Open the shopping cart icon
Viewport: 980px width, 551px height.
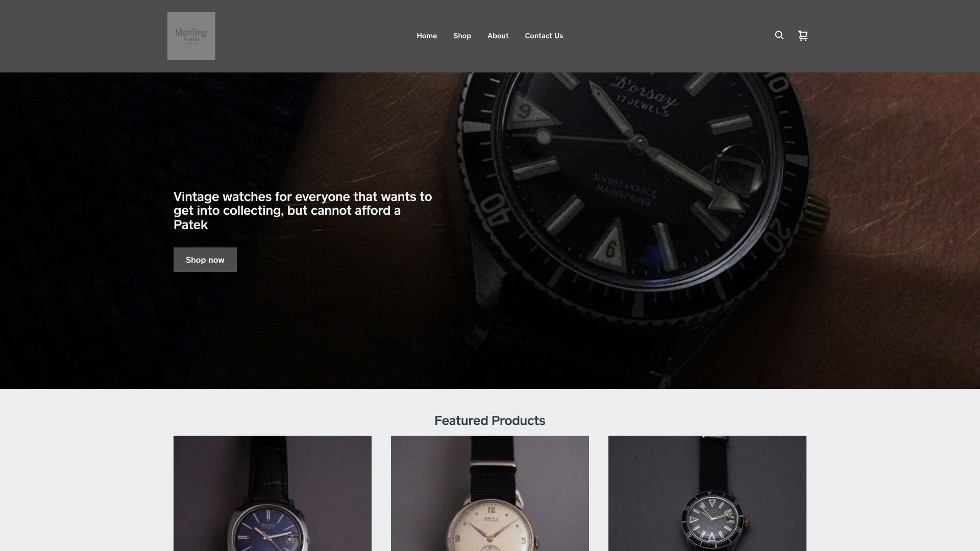(803, 35)
